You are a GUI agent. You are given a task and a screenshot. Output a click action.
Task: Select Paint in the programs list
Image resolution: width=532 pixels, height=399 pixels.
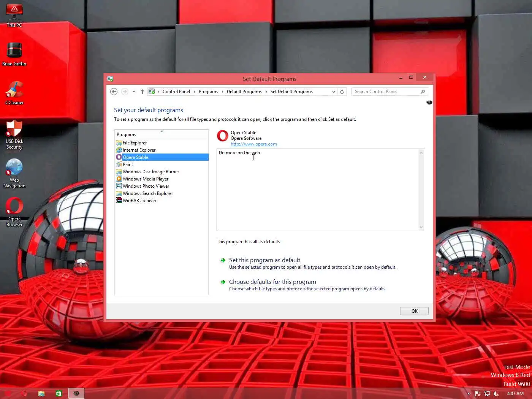coord(161,165)
